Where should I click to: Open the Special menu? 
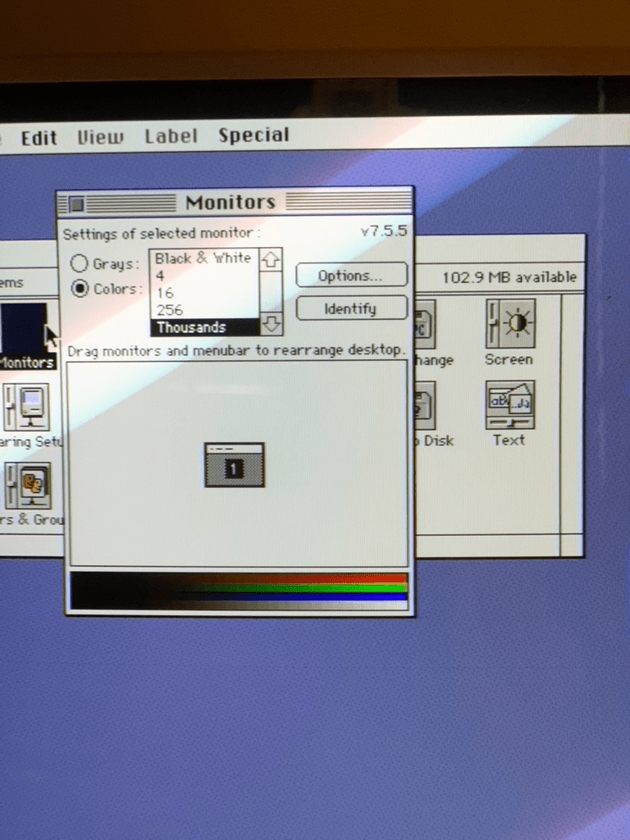pos(253,135)
